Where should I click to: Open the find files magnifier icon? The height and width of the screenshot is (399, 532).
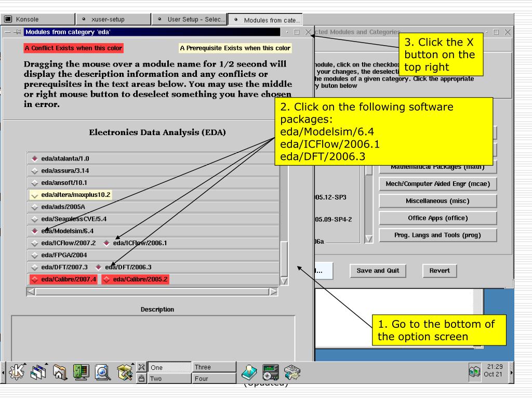point(102,372)
